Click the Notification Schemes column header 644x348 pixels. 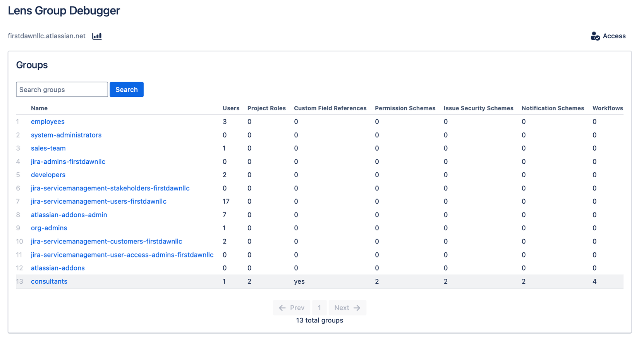[x=553, y=108]
